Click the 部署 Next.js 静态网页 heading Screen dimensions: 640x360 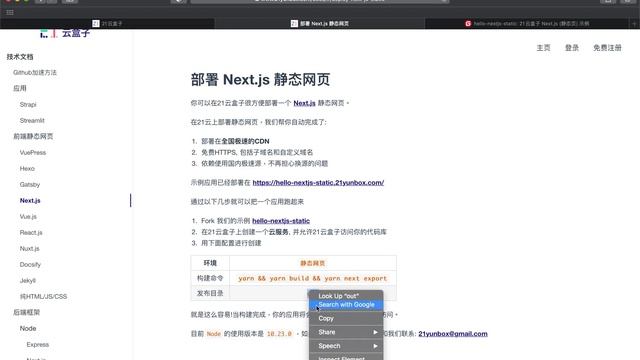[x=260, y=80]
